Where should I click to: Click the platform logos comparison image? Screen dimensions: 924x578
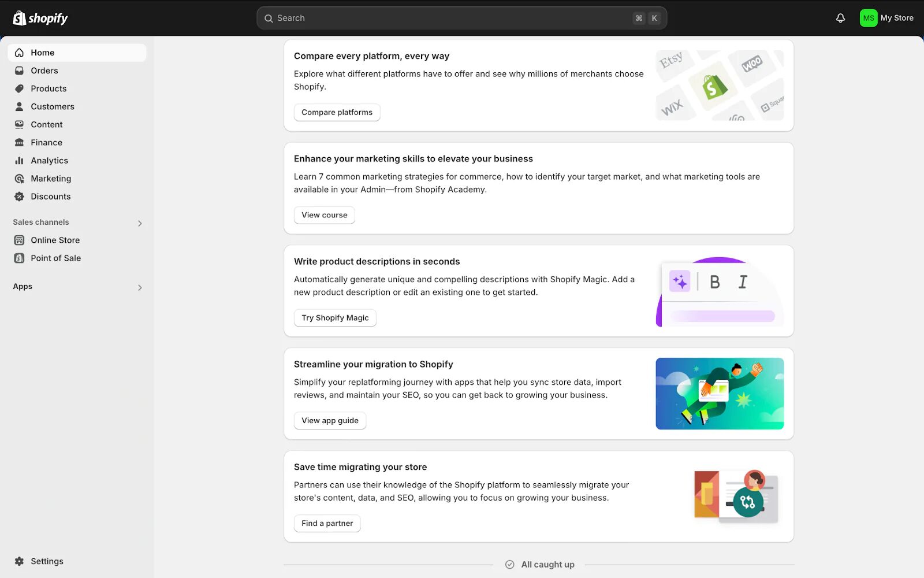click(x=720, y=85)
